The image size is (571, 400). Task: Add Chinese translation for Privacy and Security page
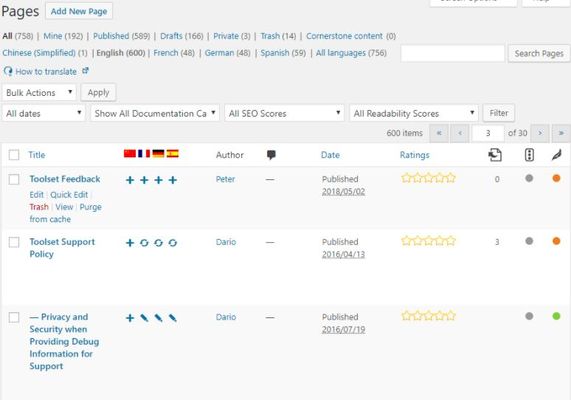[x=130, y=318]
